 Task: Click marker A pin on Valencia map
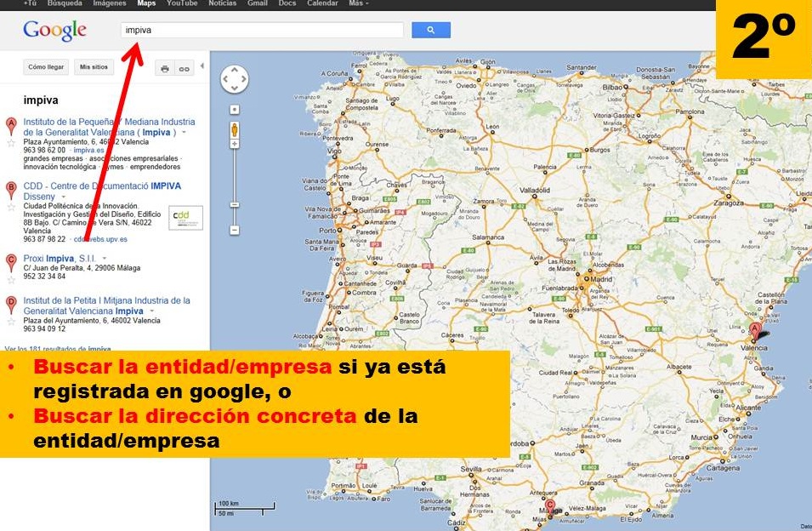coord(753,330)
